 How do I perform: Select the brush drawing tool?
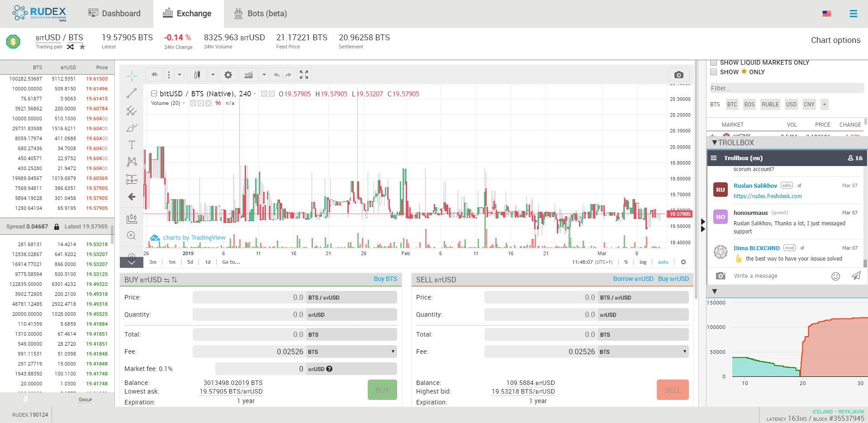point(132,128)
